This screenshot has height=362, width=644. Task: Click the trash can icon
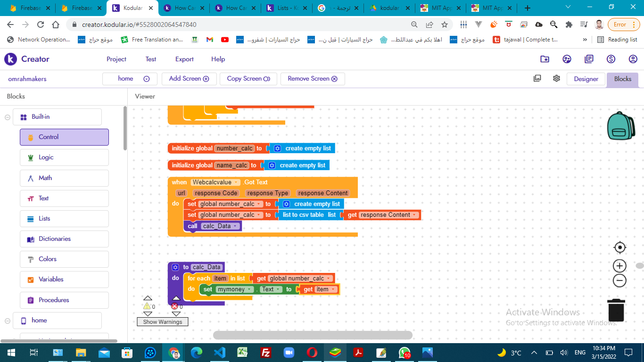616,310
